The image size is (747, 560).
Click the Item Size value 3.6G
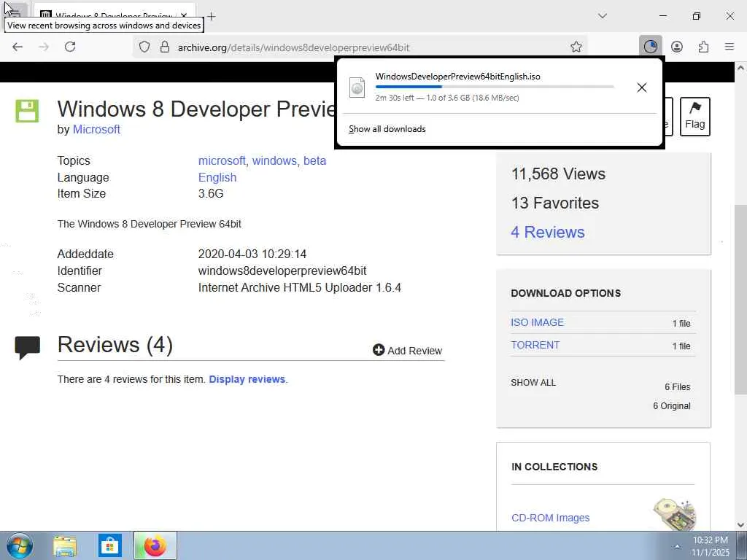click(211, 194)
